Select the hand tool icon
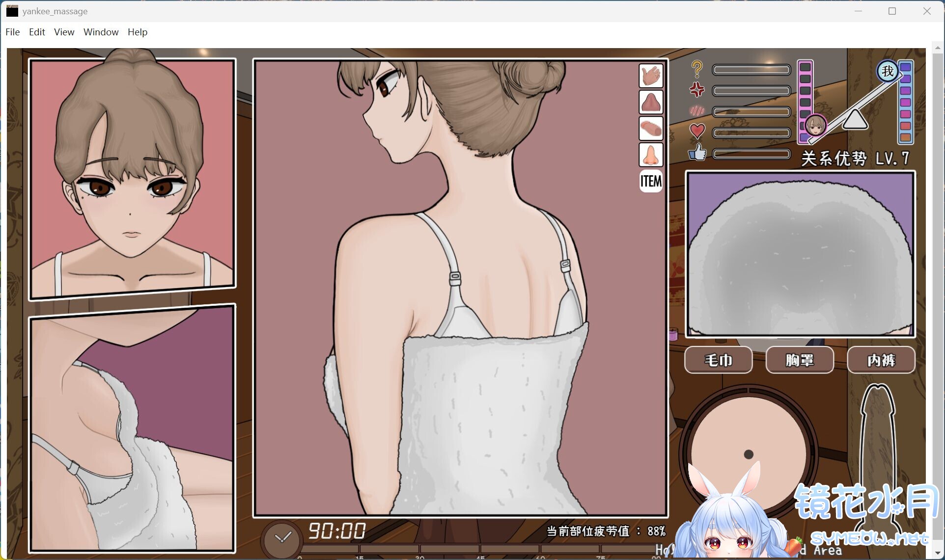This screenshot has height=560, width=945. [651, 76]
